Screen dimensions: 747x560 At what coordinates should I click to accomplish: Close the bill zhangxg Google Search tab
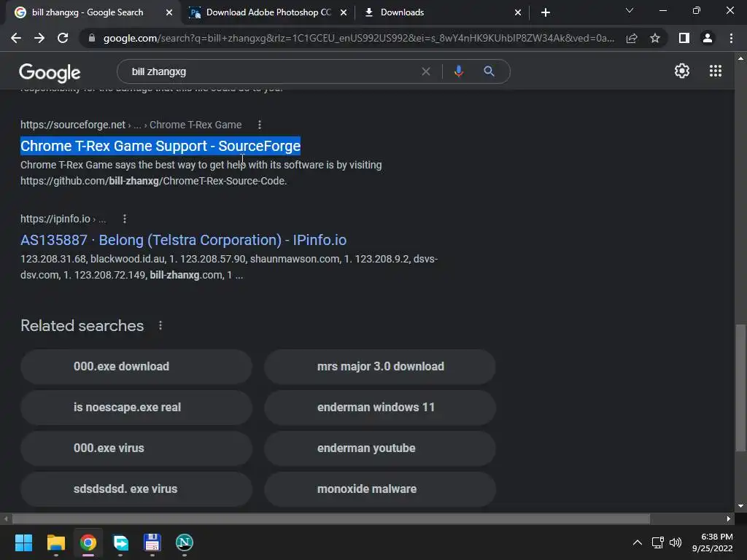[169, 13]
